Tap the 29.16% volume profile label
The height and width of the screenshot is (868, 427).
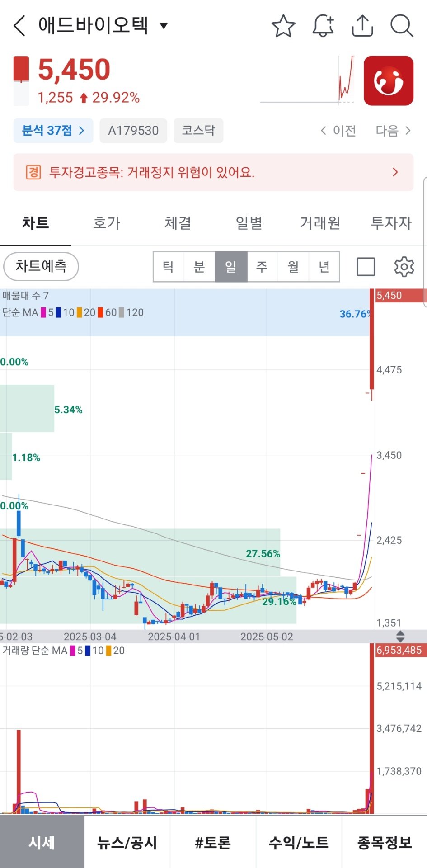click(x=279, y=601)
